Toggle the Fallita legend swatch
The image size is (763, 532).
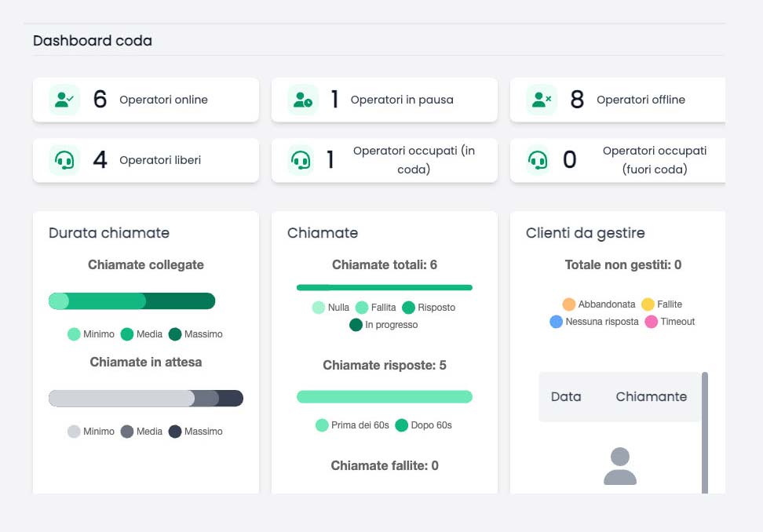pos(362,308)
